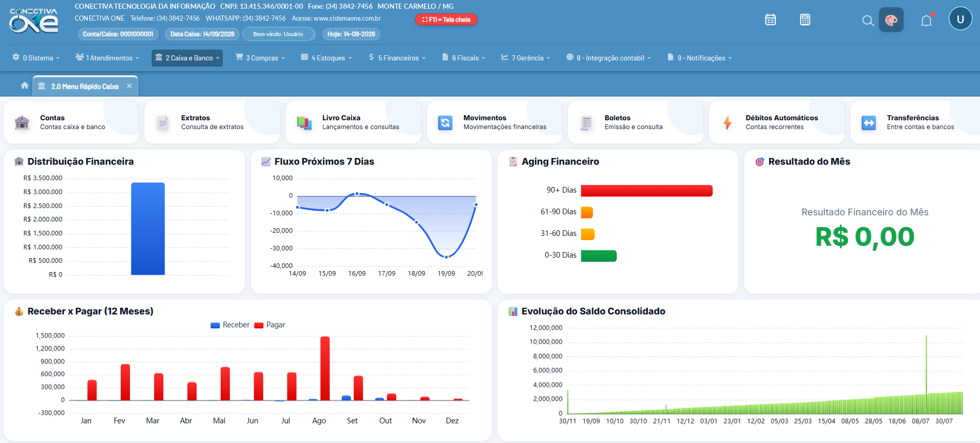Click the red 90+ Dias aging bar
The height and width of the screenshot is (443, 980).
[647, 191]
